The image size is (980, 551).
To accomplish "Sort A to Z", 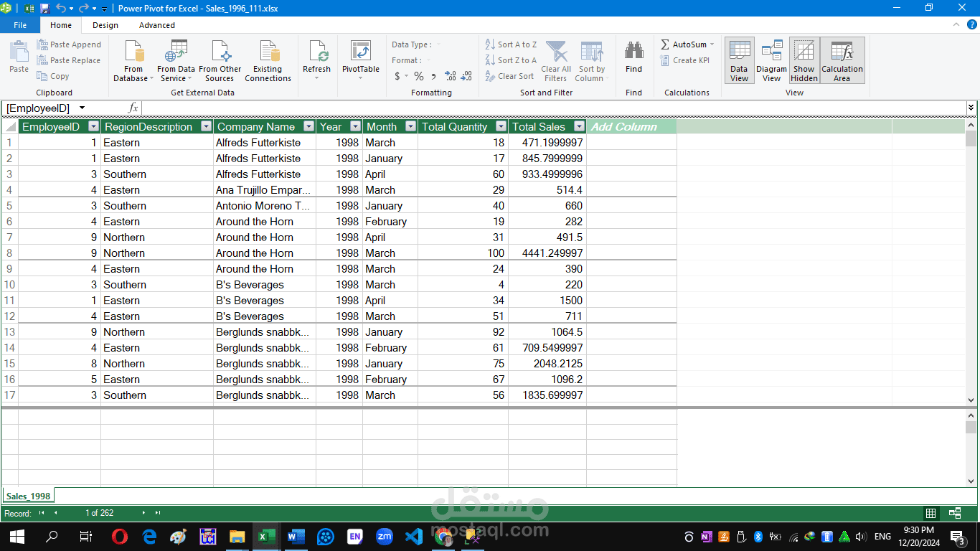I will point(511,44).
